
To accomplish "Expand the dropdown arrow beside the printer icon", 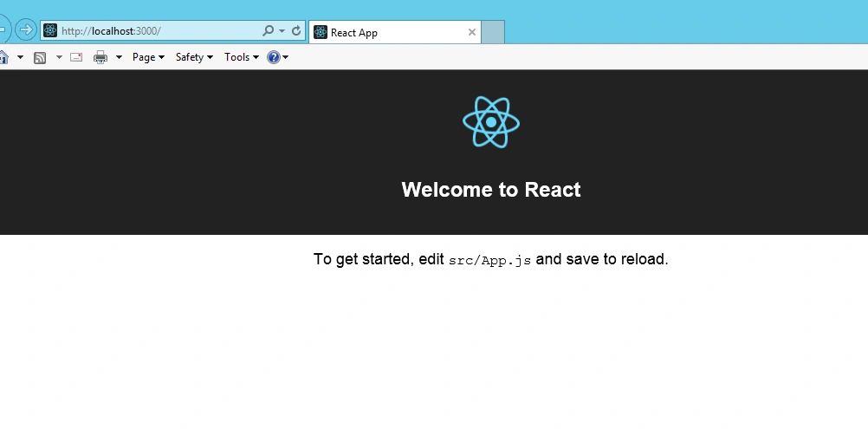I will tap(119, 57).
